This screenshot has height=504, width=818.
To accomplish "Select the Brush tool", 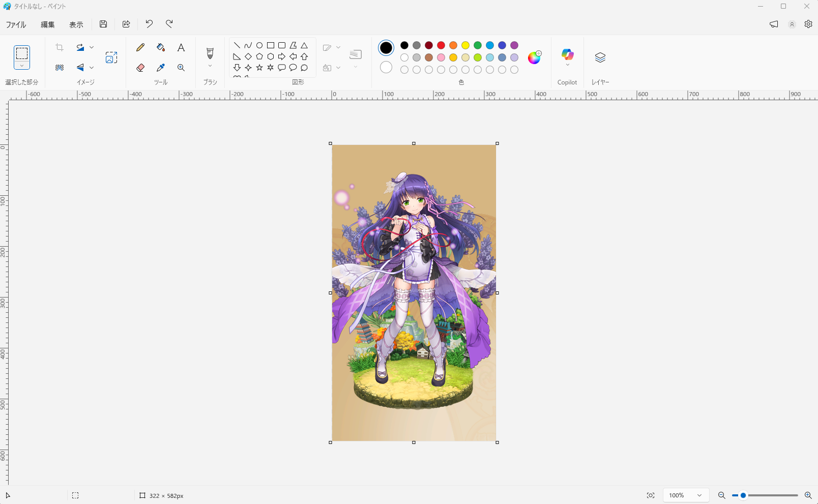I will [x=210, y=53].
